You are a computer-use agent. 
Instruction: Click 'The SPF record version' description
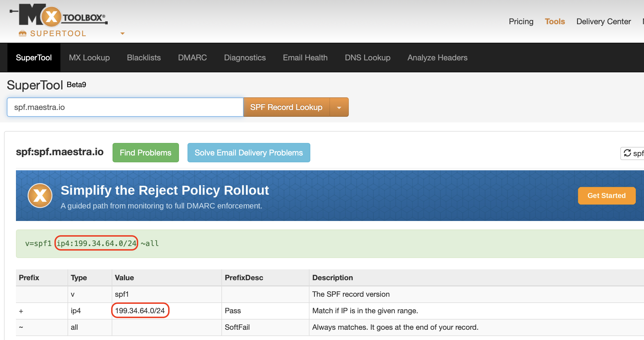pos(351,294)
